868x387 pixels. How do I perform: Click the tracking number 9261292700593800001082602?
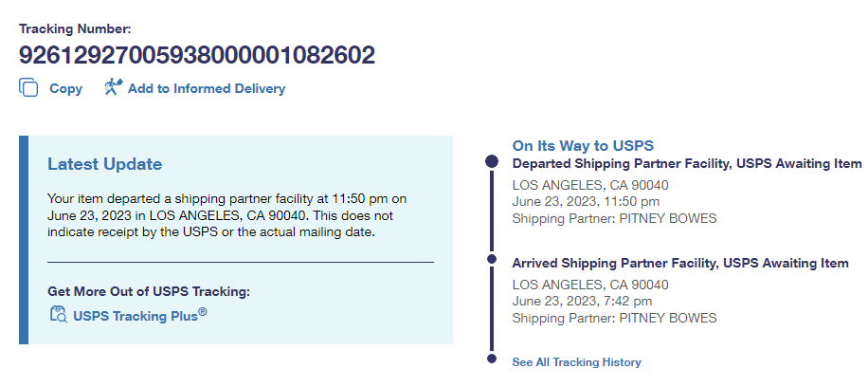pyautogui.click(x=197, y=55)
